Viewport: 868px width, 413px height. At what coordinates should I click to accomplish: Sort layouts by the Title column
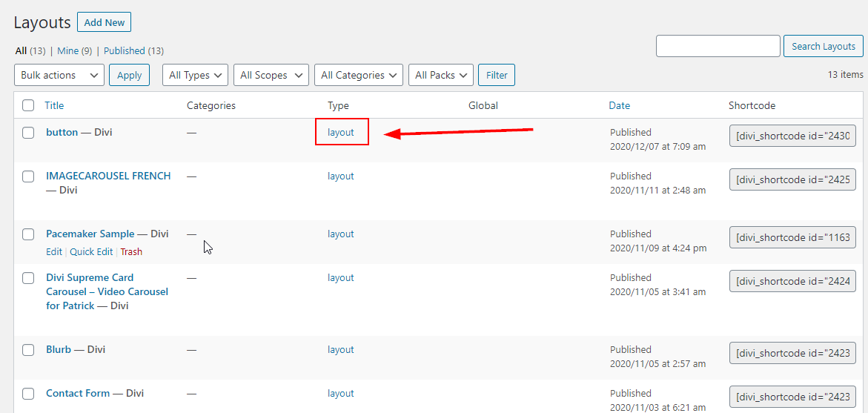pyautogui.click(x=54, y=105)
